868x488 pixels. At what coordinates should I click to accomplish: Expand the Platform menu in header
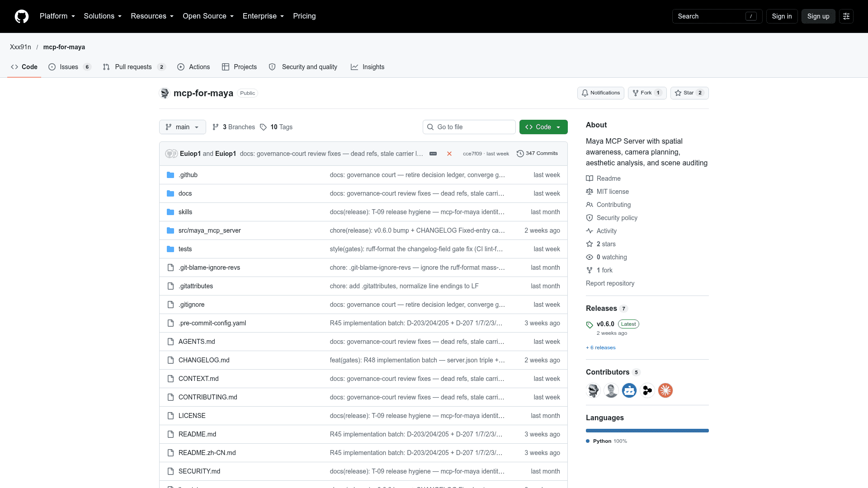click(x=57, y=16)
